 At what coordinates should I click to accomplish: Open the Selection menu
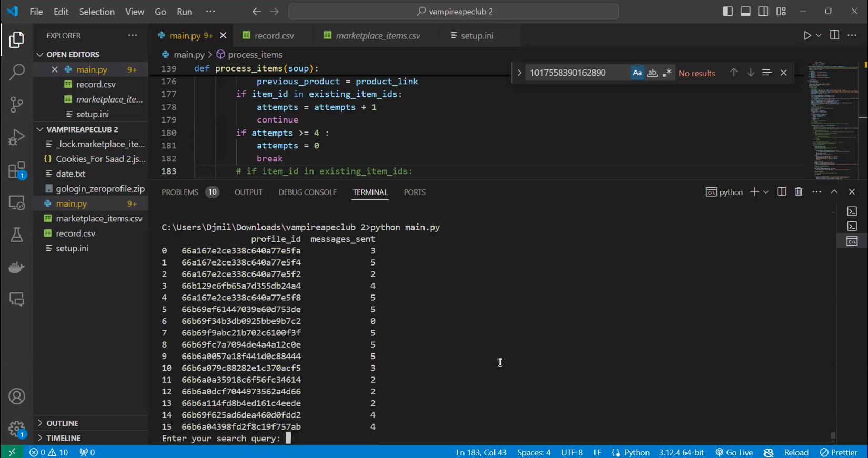point(97,12)
